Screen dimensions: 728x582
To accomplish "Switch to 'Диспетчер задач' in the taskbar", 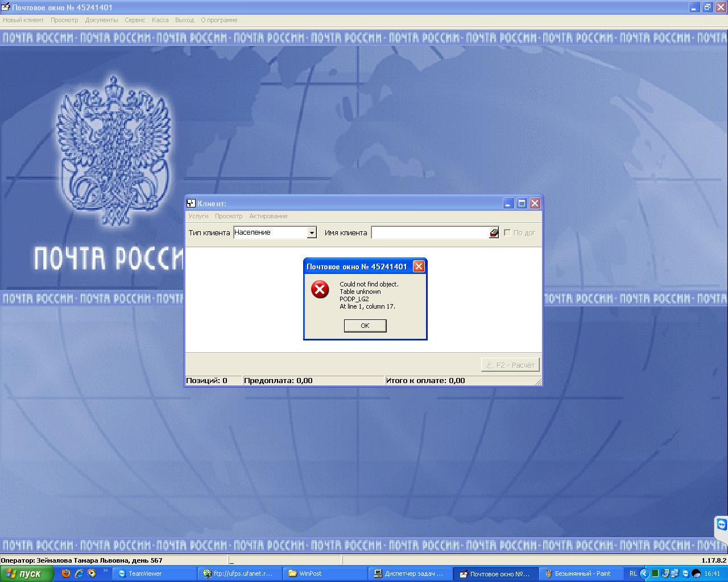I will click(x=411, y=574).
